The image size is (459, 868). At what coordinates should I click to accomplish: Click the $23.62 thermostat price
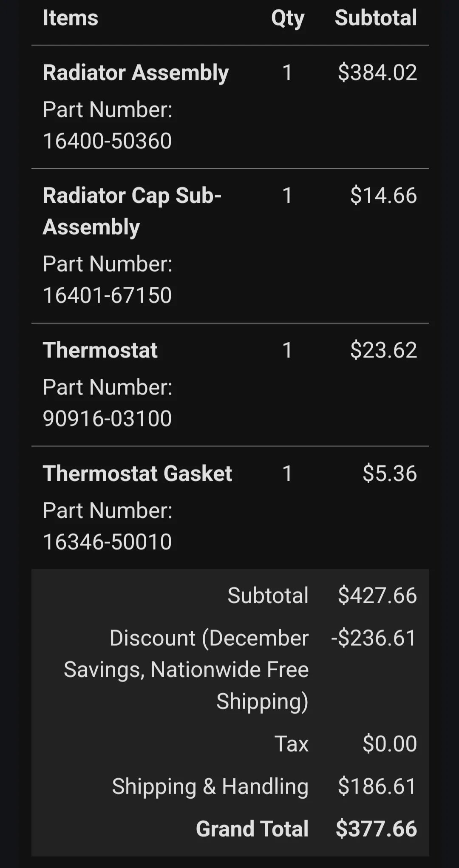383,350
